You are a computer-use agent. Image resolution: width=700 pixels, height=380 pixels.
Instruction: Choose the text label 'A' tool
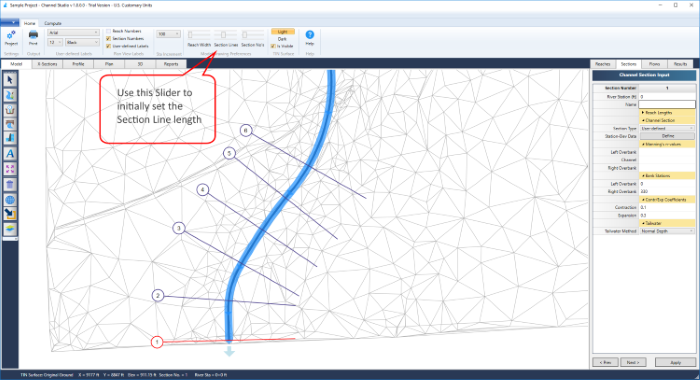10,154
